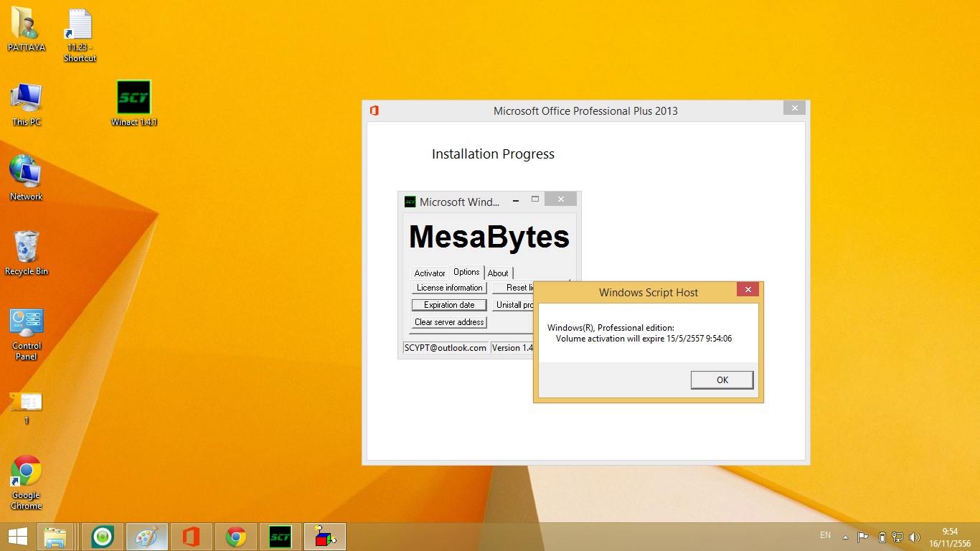Select the Winact 1.4.1 desktop icon

click(x=134, y=103)
